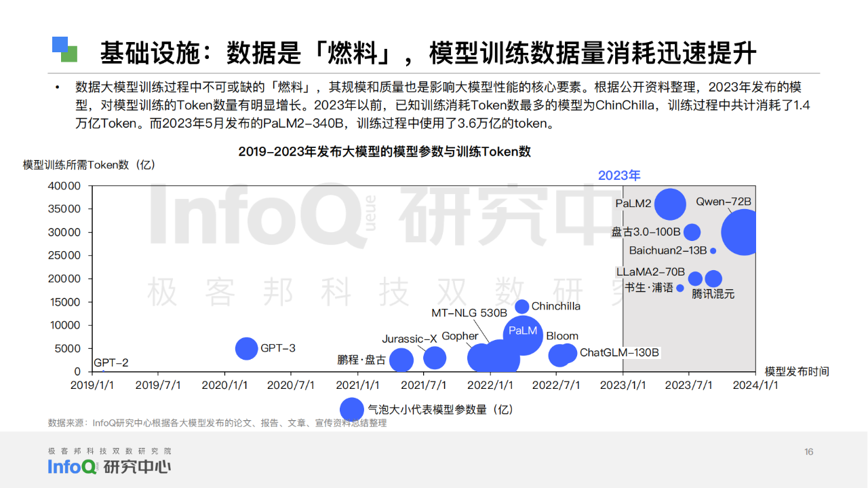Click the ChatGLM-130B label
Image resolution: width=868 pixels, height=488 pixels.
coord(620,353)
